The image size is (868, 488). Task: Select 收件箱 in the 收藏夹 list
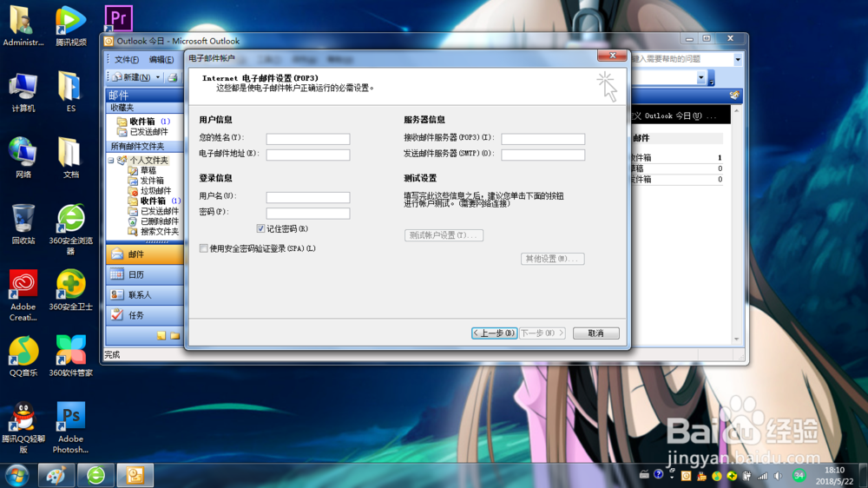coord(142,122)
